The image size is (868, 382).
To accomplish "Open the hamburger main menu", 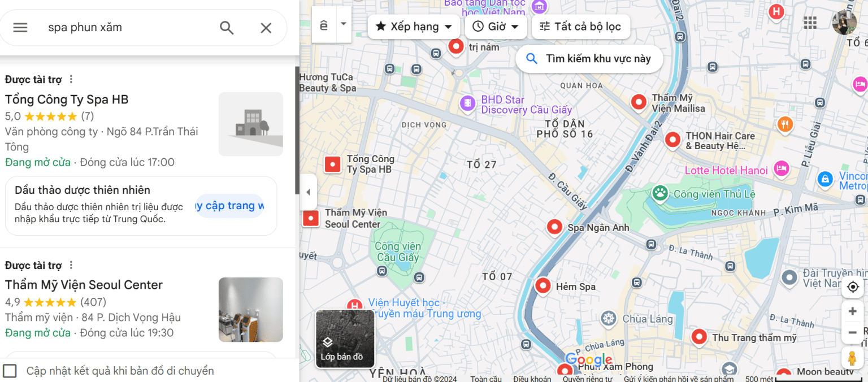I will [20, 28].
